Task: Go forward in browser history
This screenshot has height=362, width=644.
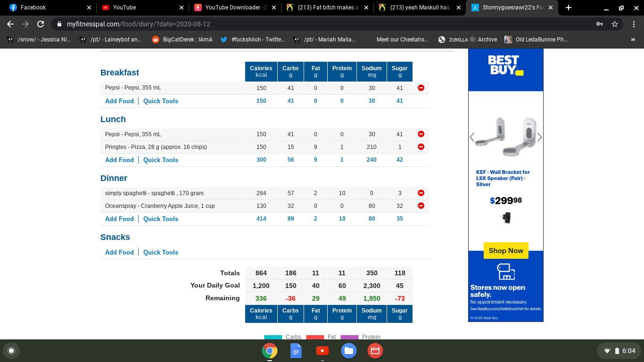Action: (25, 24)
